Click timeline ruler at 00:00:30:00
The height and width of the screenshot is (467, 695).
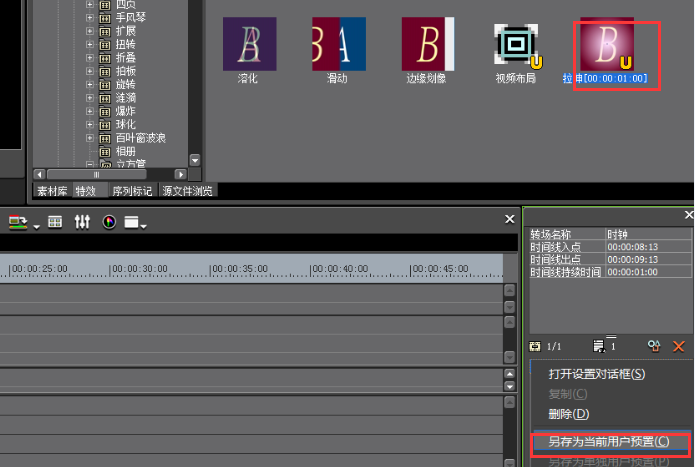(140, 269)
